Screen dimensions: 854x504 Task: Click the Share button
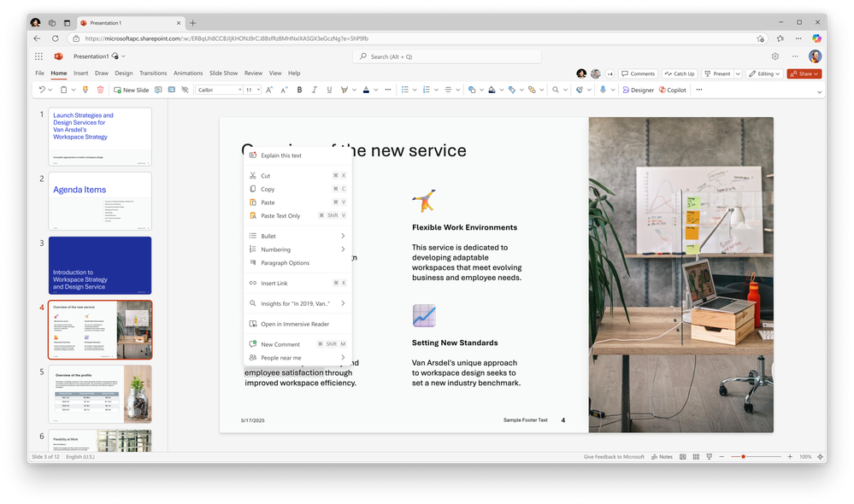804,73
